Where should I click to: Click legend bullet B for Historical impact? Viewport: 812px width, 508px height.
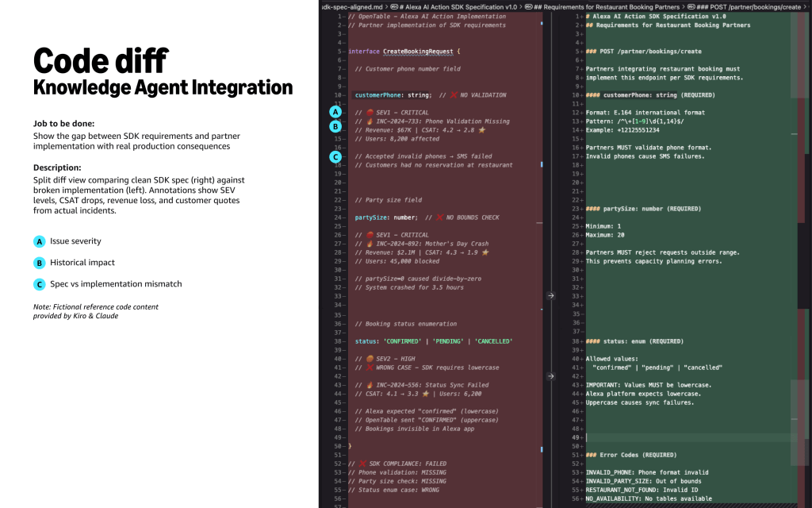tap(39, 263)
